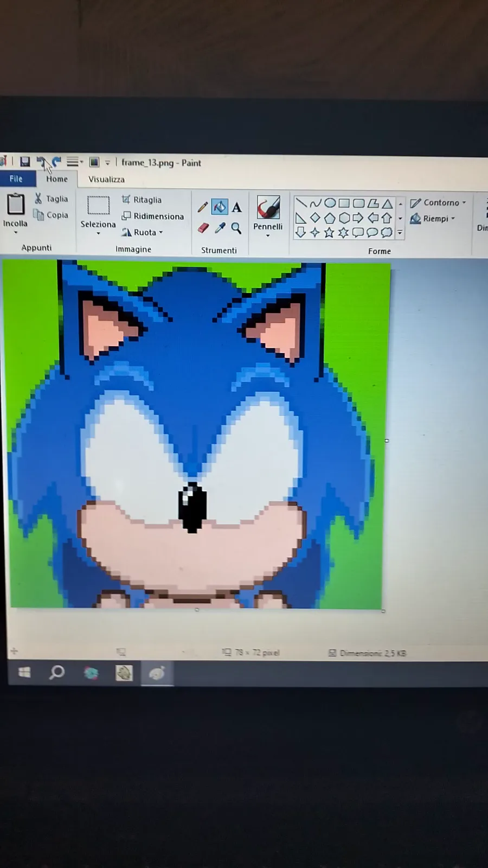This screenshot has width=488, height=868.
Task: Move the shapes gallery down one row
Action: (x=400, y=219)
